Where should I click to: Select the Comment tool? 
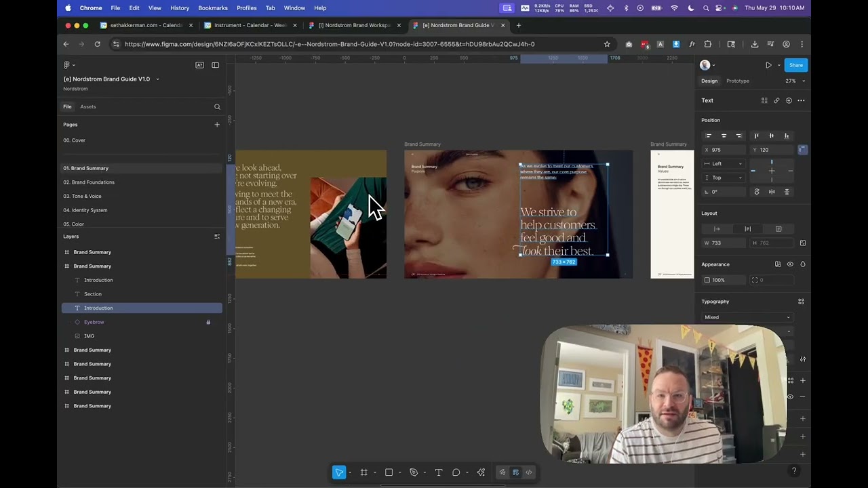tap(456, 472)
